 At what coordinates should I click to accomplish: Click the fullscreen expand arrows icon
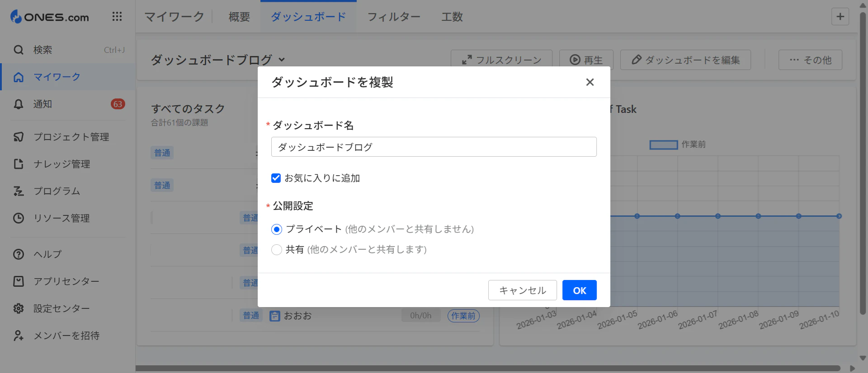[x=467, y=60]
